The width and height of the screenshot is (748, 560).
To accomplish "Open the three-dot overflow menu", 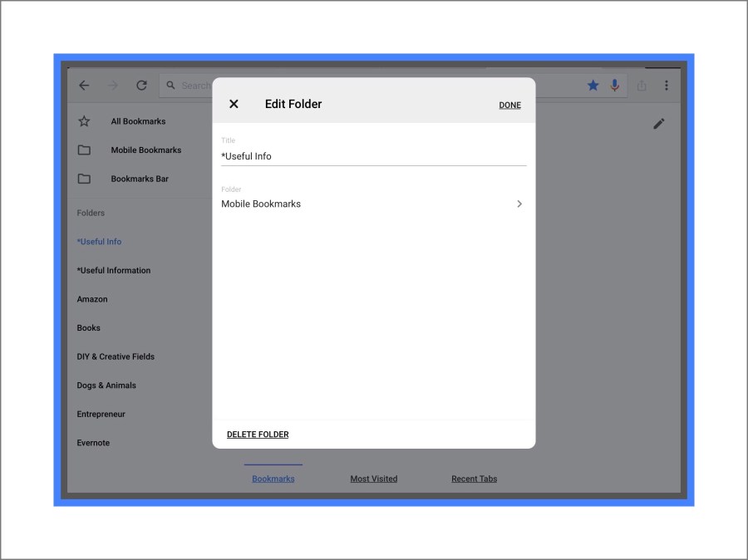I will pyautogui.click(x=667, y=86).
